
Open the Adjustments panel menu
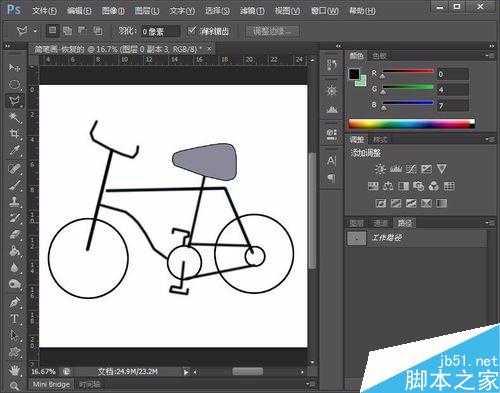coord(490,139)
